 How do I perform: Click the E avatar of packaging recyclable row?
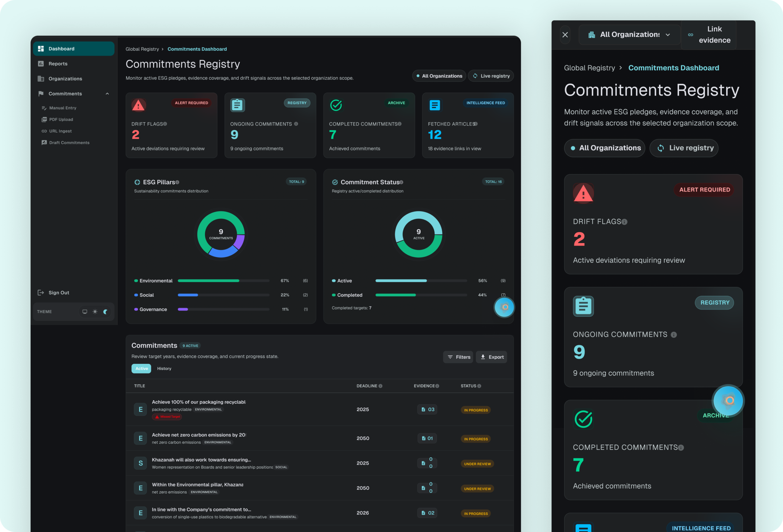point(140,409)
